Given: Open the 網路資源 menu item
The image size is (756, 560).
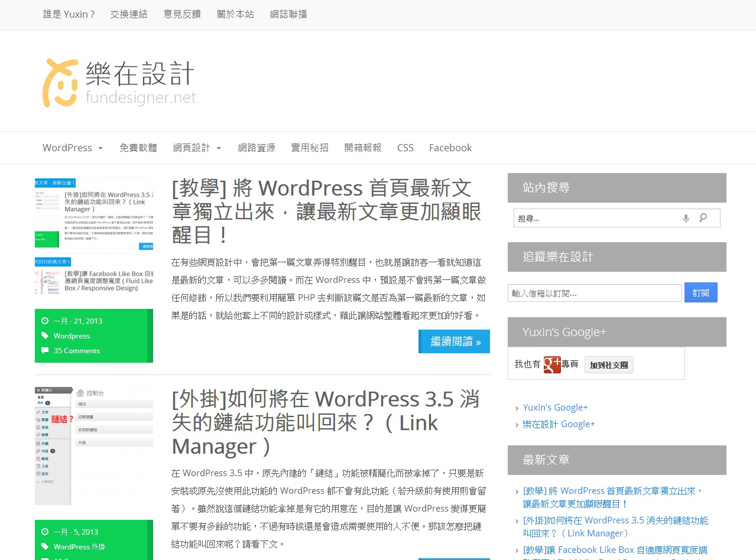Looking at the screenshot, I should 257,148.
